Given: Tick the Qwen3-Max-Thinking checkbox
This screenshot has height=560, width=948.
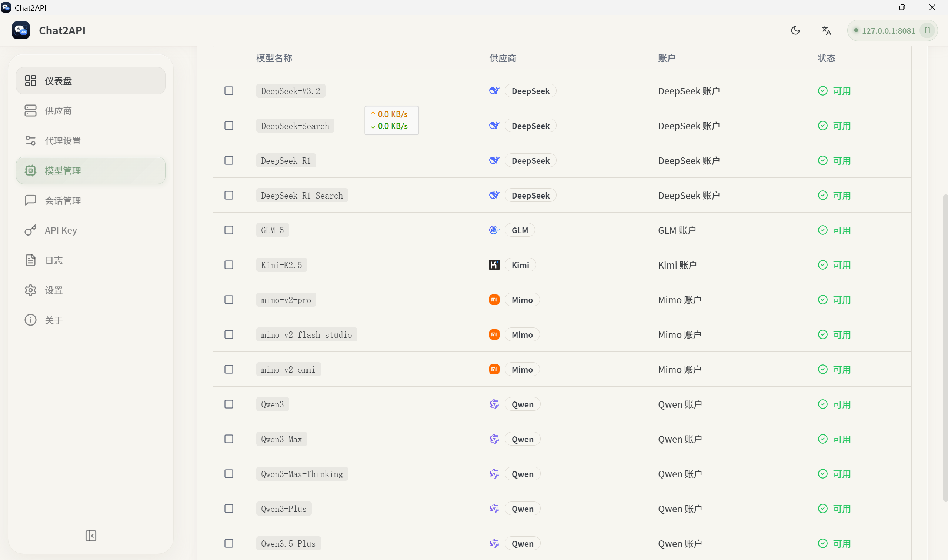Looking at the screenshot, I should click(229, 474).
